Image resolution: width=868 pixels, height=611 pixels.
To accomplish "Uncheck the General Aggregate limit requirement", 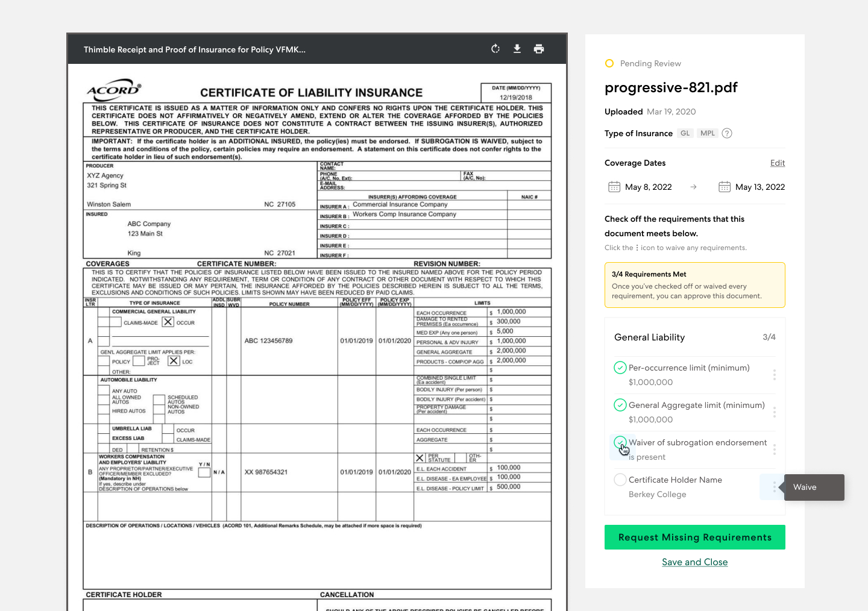I will (620, 405).
